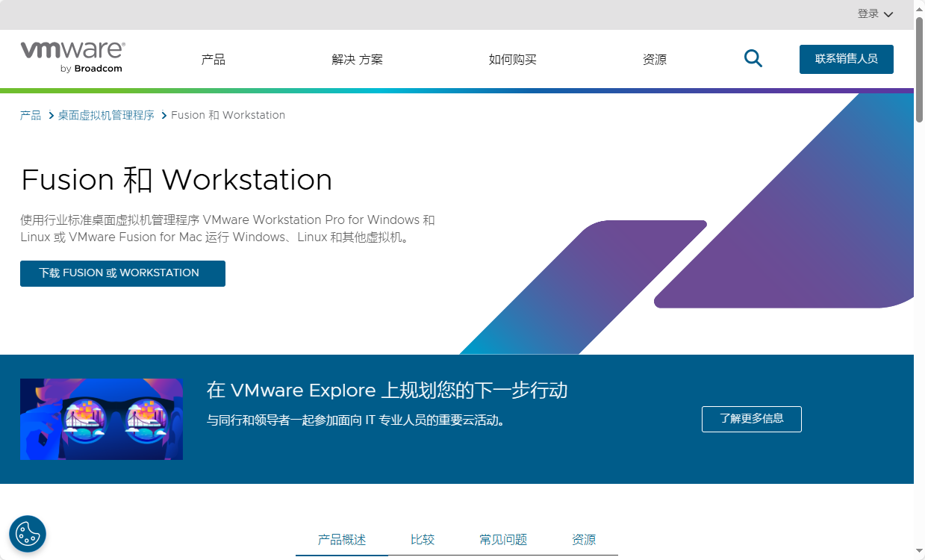Go to 桌面虚拟机管理程序 breadcrumb link
This screenshot has height=560, width=925.
pos(106,115)
